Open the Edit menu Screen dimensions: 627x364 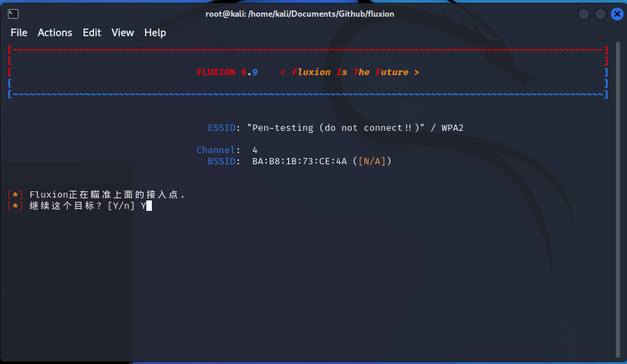coord(91,33)
